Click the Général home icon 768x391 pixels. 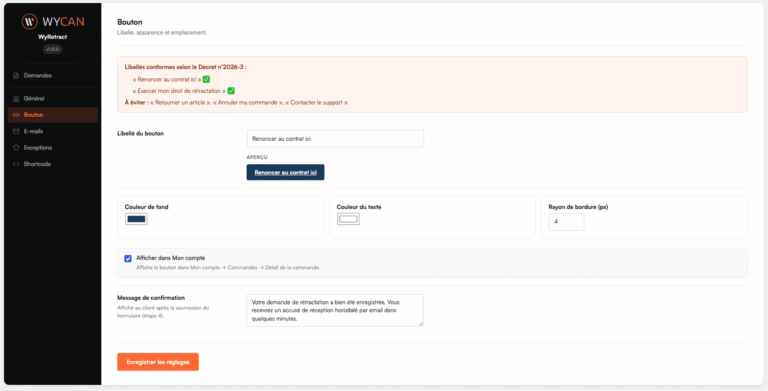(16, 98)
